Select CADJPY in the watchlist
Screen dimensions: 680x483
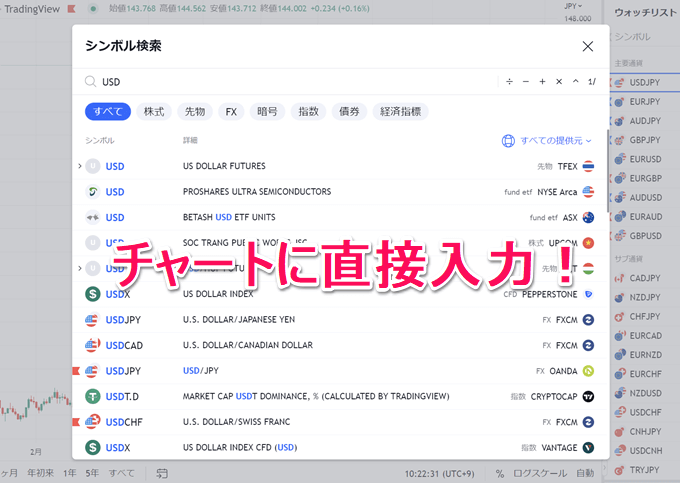pyautogui.click(x=645, y=278)
